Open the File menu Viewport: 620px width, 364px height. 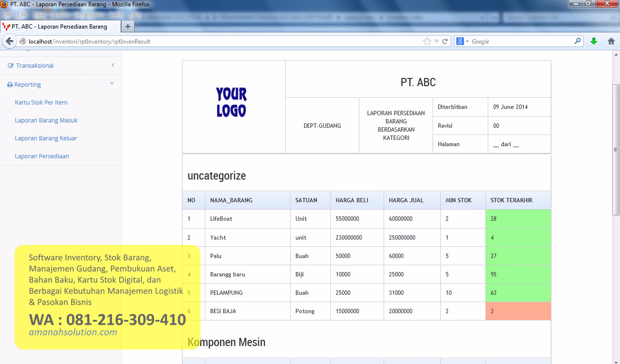tap(7, 15)
